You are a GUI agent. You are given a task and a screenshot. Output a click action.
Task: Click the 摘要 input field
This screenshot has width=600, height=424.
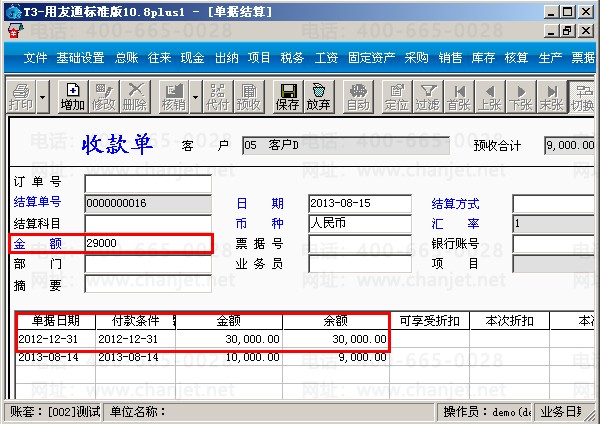[x=148, y=284]
